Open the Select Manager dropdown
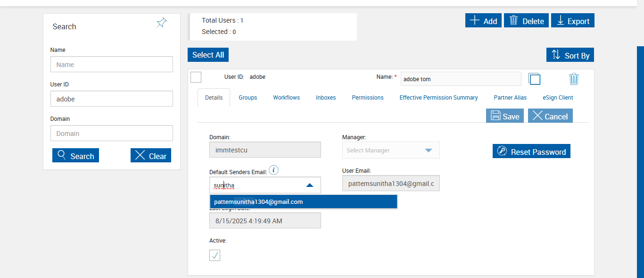This screenshot has width=644, height=278. click(x=391, y=151)
